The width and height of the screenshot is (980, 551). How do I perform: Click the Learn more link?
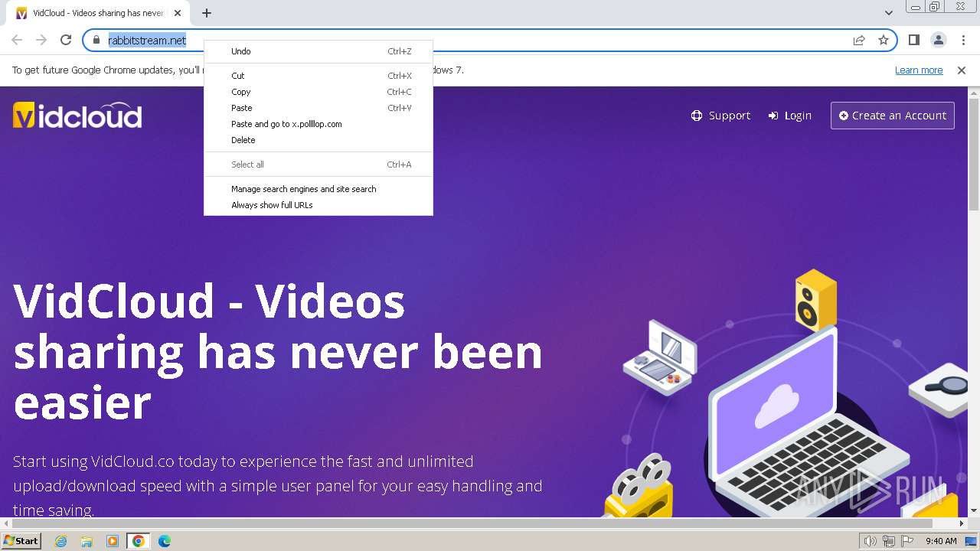(919, 70)
